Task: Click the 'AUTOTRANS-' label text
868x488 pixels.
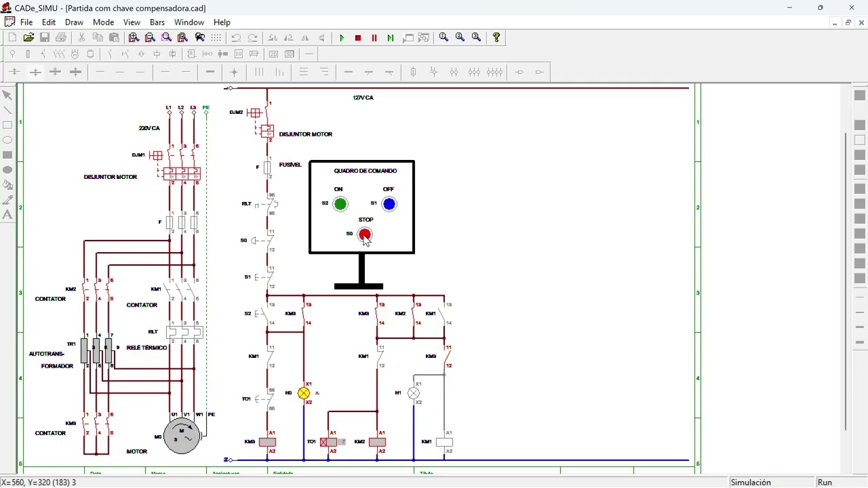Action: pos(47,354)
